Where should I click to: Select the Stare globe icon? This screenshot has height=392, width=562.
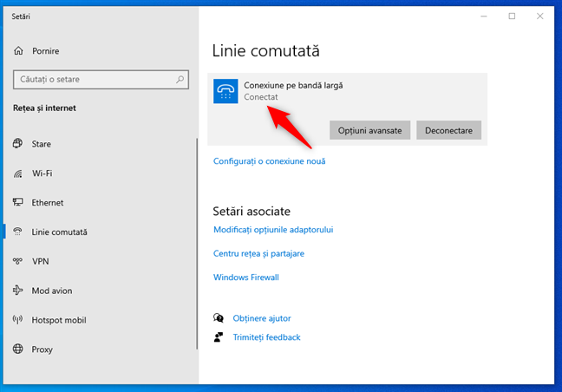point(18,144)
